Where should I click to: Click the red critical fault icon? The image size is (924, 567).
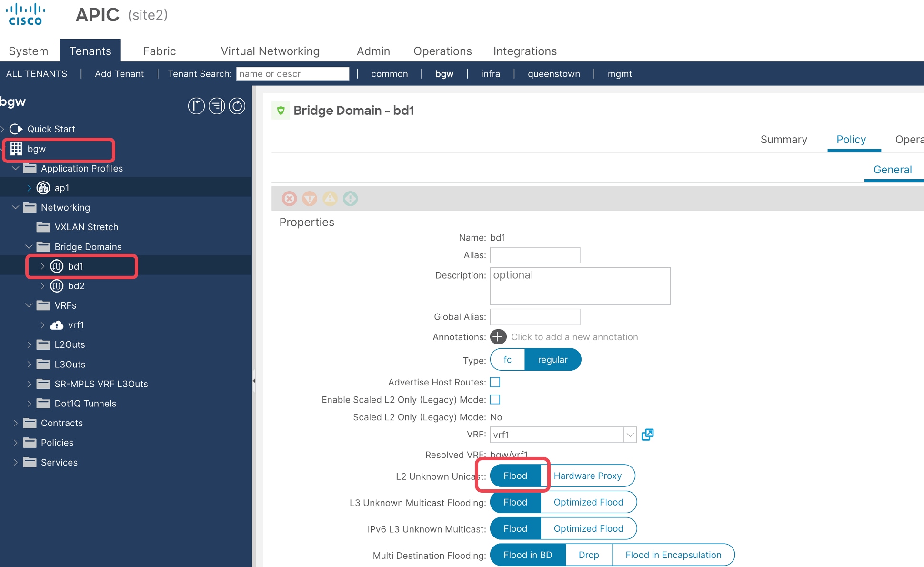(x=289, y=198)
